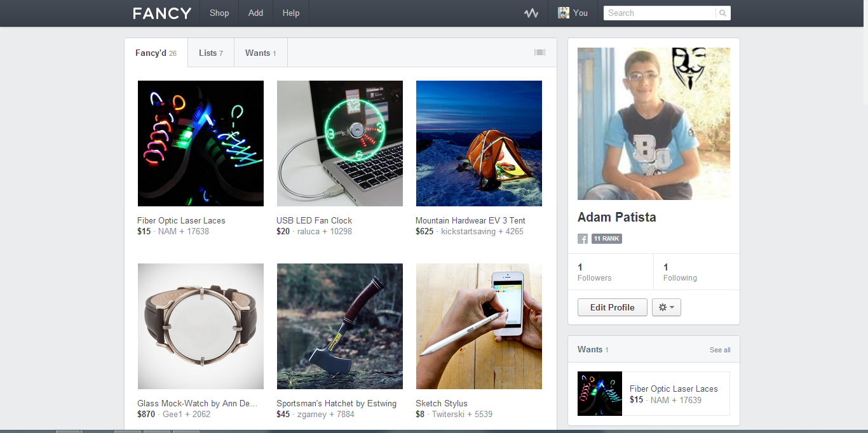Click the laces thumbnail in Wants panel
This screenshot has height=433, width=868.
tap(600, 394)
